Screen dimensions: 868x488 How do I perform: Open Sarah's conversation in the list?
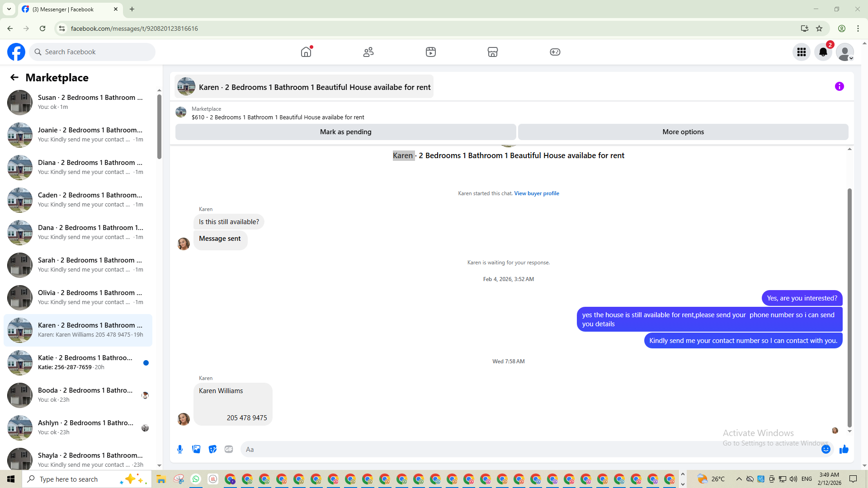click(x=78, y=265)
